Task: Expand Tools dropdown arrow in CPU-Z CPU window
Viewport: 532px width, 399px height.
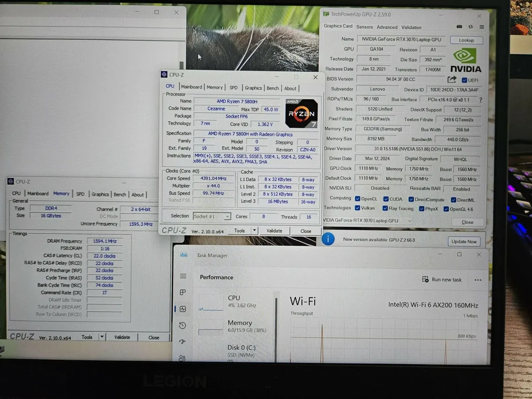Action: [x=254, y=231]
